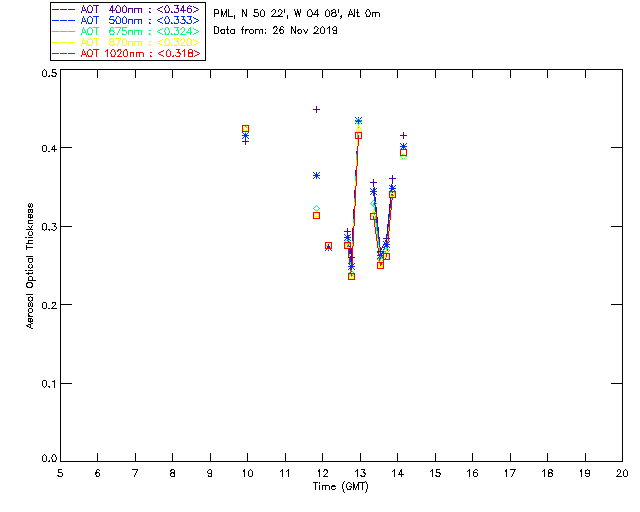The width and height of the screenshot is (640, 512).
Task: Click the x-axis label 15
Action: 435,473
